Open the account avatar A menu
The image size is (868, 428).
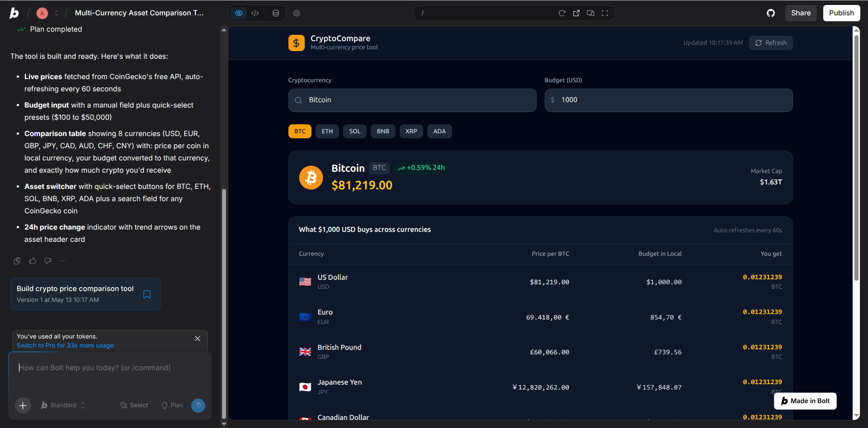click(x=42, y=13)
